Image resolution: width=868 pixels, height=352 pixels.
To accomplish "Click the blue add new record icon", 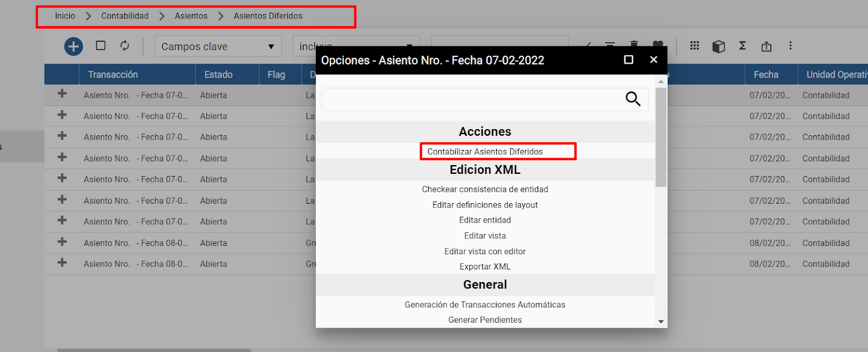I will 73,46.
